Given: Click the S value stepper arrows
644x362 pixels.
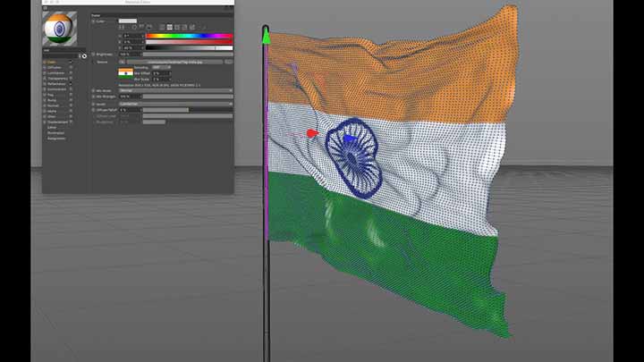Looking at the screenshot, I should (x=143, y=42).
